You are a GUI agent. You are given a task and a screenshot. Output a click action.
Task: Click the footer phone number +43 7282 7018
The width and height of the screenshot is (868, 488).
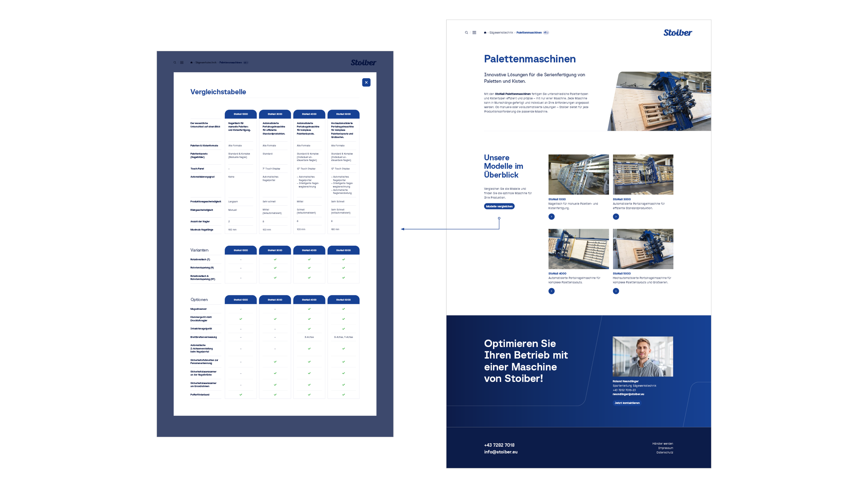pyautogui.click(x=499, y=445)
